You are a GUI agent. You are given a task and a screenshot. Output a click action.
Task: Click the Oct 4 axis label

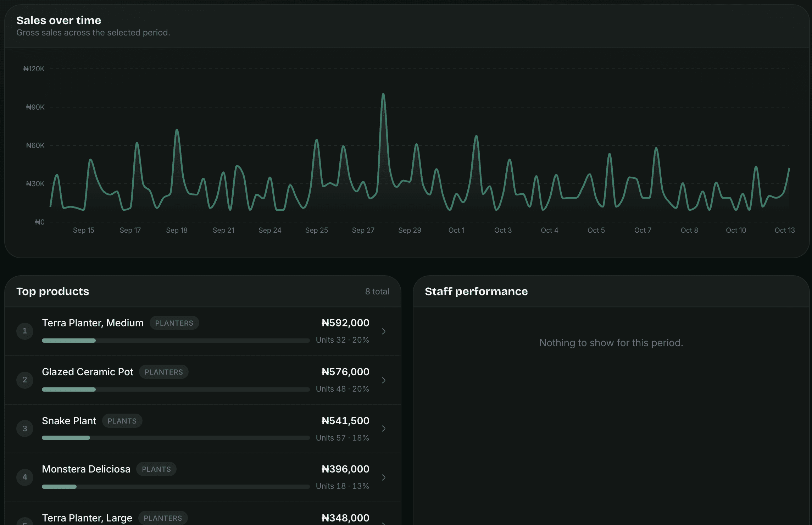pyautogui.click(x=550, y=230)
